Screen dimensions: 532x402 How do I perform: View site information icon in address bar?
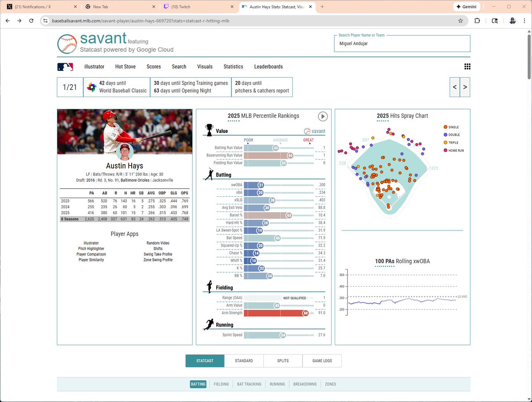45,21
